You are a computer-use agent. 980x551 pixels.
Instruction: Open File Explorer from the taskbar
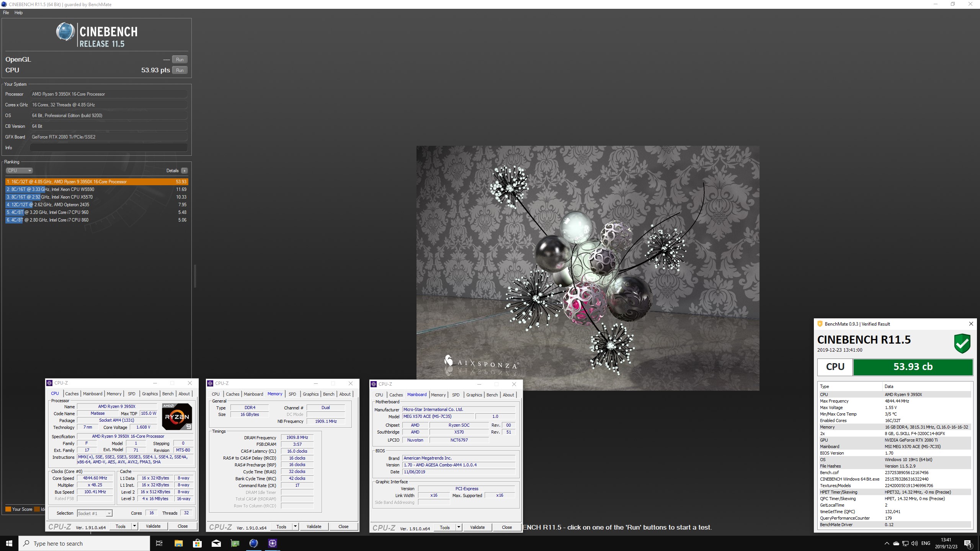[x=178, y=543]
